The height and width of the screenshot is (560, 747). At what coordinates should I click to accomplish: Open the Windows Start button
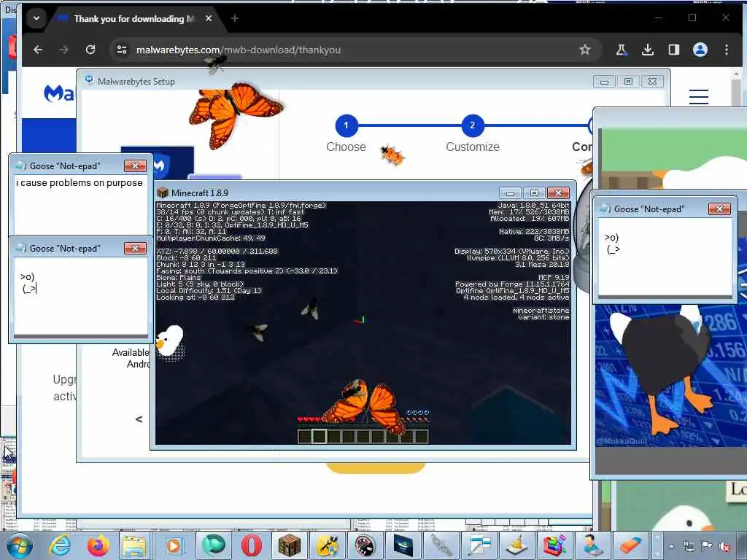click(20, 545)
